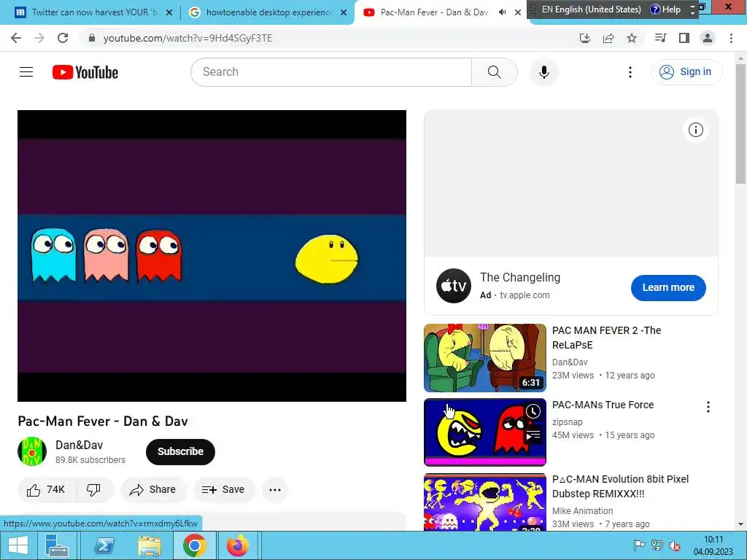This screenshot has height=560, width=747.
Task: Select the address bar URL
Action: pyautogui.click(x=187, y=38)
